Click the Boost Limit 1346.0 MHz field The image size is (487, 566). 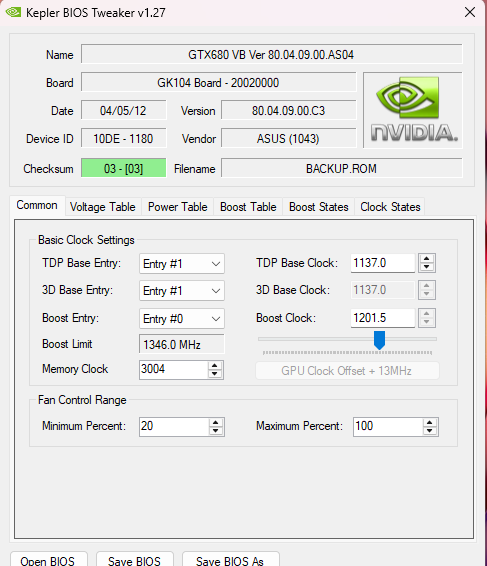(182, 344)
